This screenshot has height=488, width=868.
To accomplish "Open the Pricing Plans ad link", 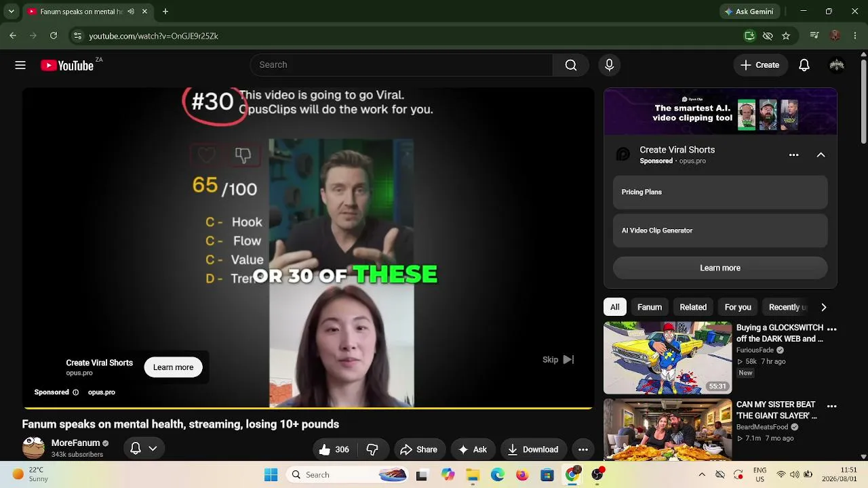I will pos(720,192).
